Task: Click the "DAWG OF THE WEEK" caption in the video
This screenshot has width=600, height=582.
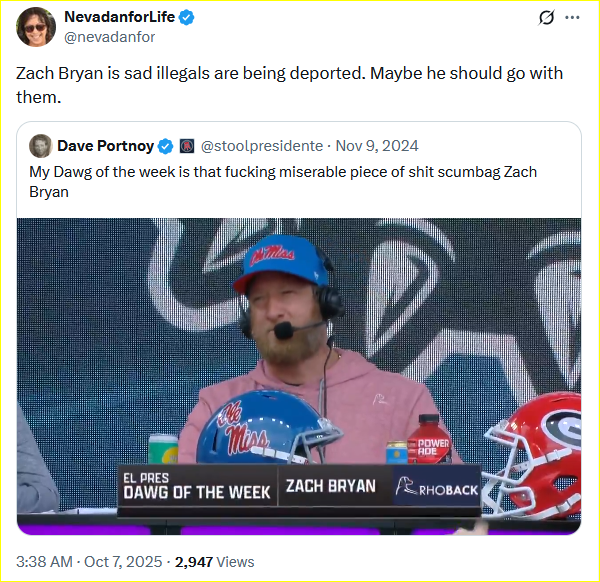Action: coord(196,490)
